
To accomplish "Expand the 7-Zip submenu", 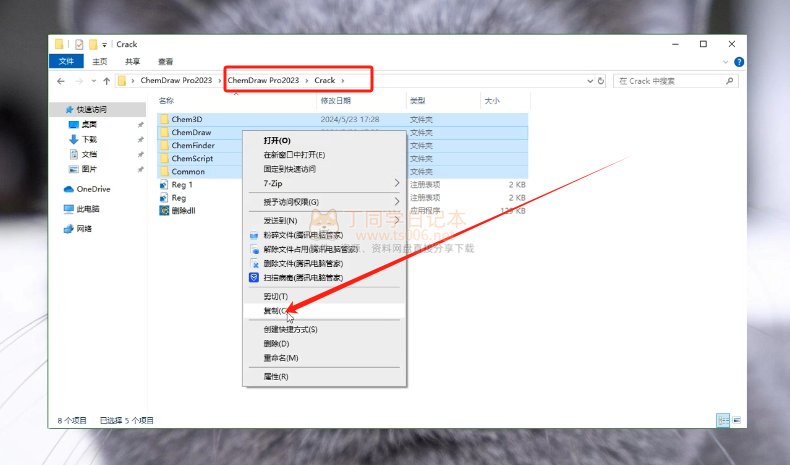I will click(324, 183).
